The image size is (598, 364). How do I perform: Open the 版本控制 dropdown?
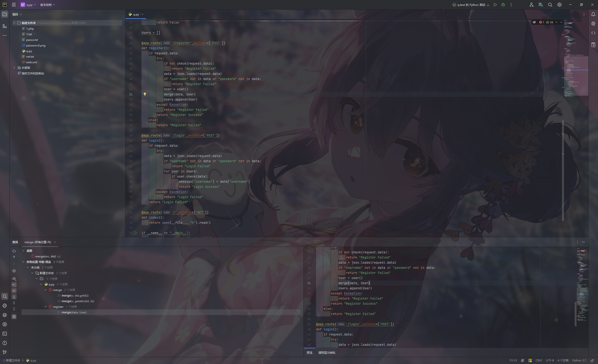(48, 5)
